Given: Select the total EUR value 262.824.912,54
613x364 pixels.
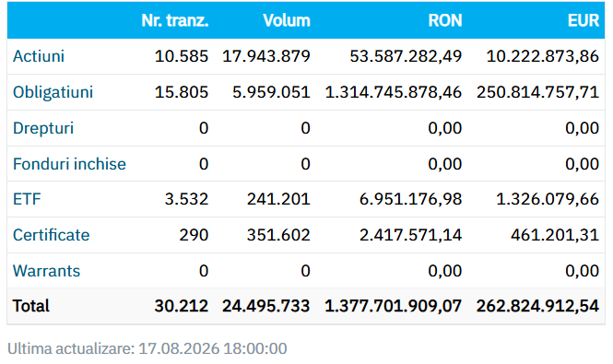Looking at the screenshot, I should 537,306.
